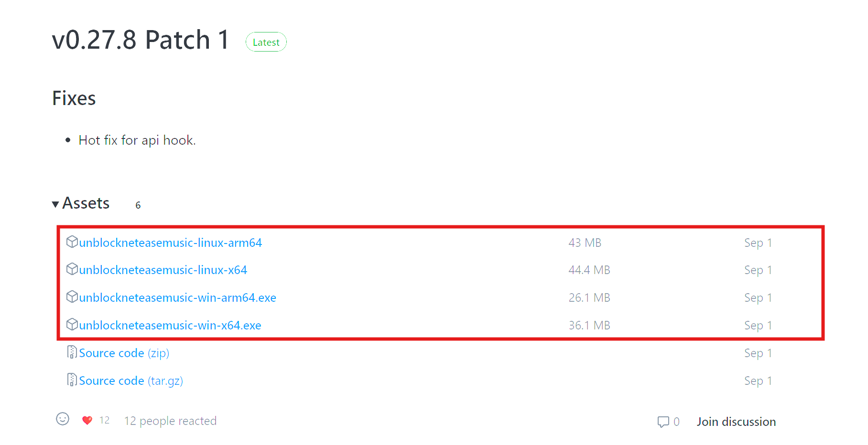Click the package icon beside win-x64.exe asset
868x445 pixels.
pos(72,325)
